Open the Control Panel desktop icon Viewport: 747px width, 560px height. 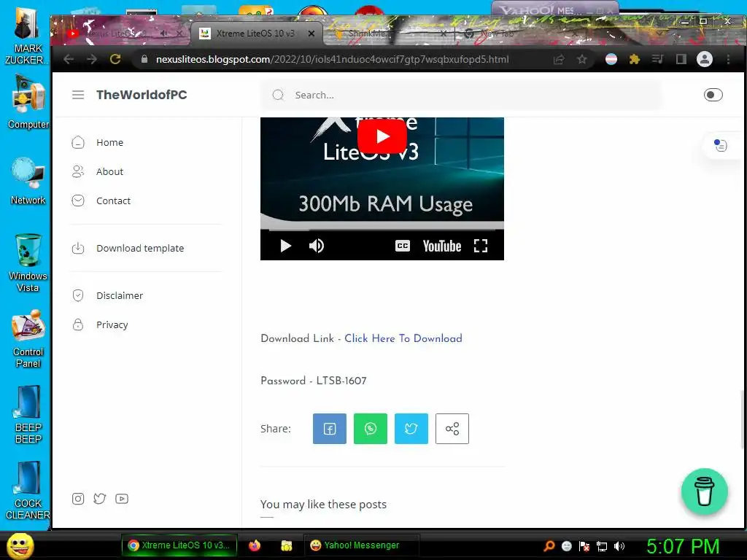[x=28, y=339]
